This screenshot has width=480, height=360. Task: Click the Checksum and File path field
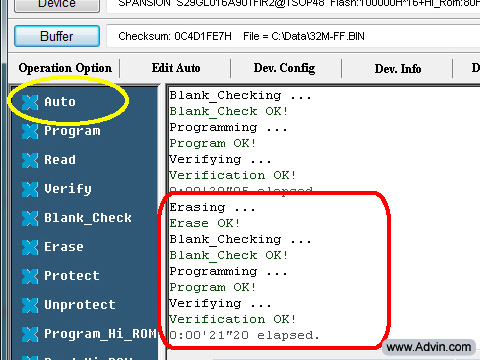pyautogui.click(x=293, y=36)
